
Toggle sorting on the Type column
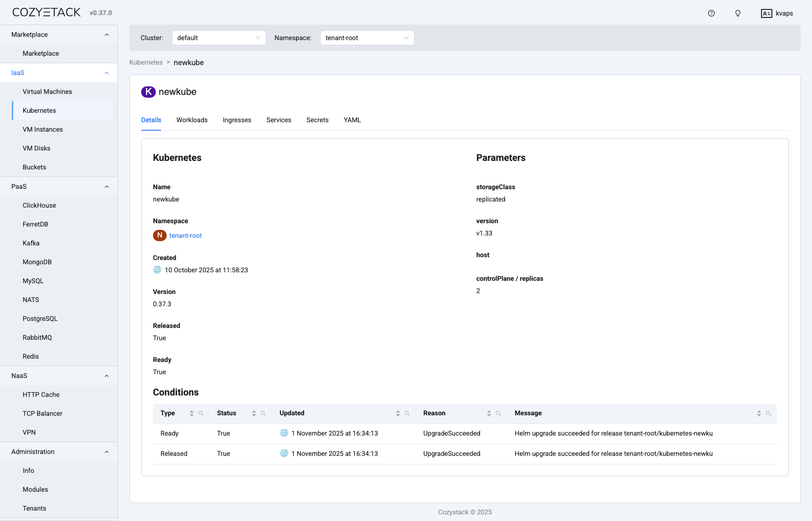pyautogui.click(x=192, y=413)
